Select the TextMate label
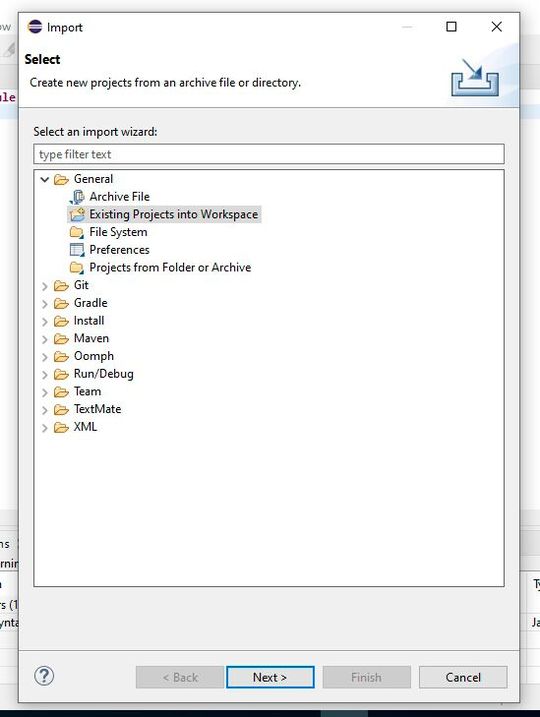The width and height of the screenshot is (540, 717). (x=97, y=409)
